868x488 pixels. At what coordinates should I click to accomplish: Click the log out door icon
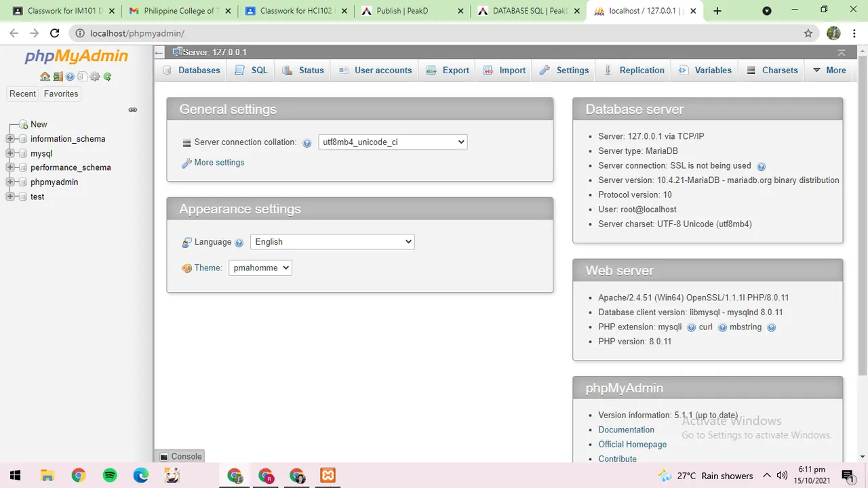(58, 77)
